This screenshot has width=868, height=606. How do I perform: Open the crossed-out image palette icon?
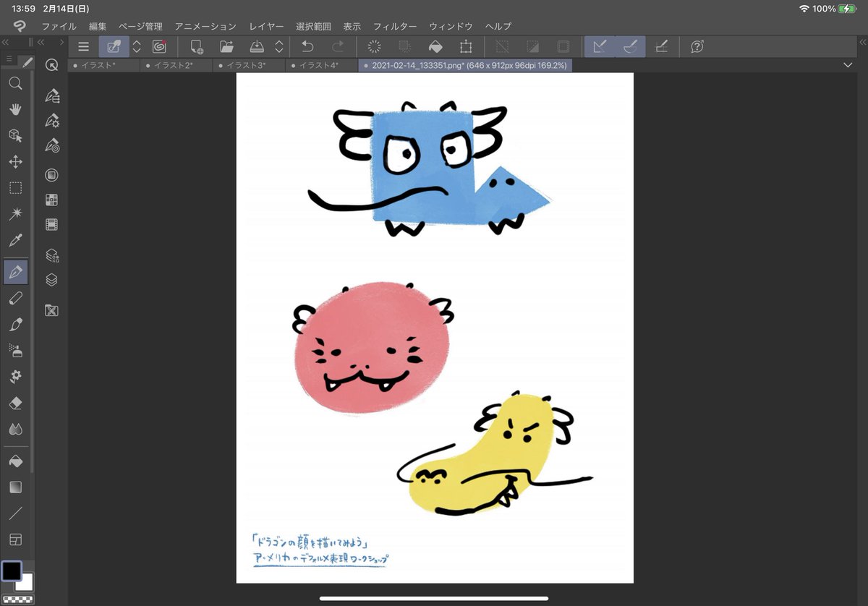point(51,310)
